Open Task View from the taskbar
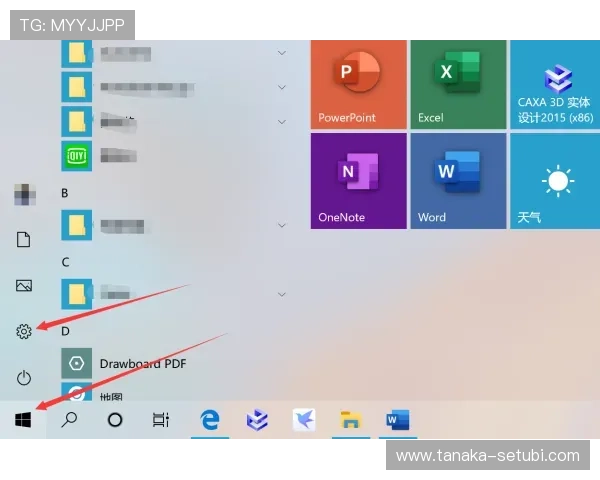600x480 pixels. pos(160,420)
